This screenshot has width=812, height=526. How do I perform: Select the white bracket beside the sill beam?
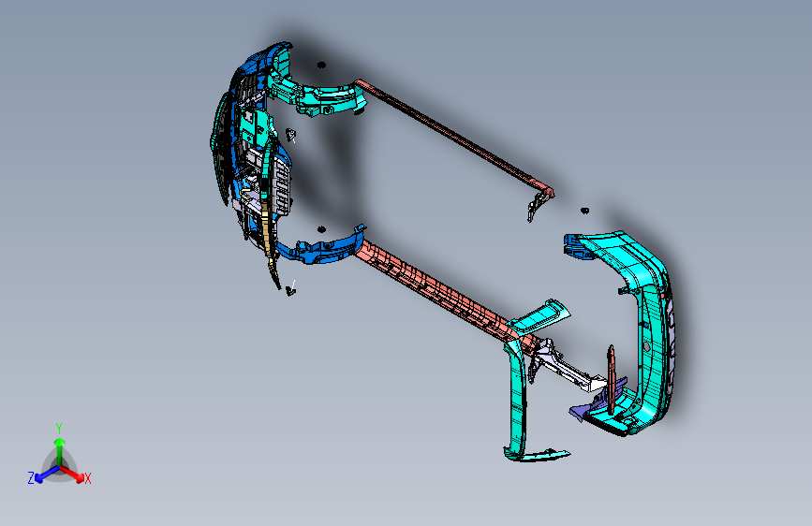[567, 368]
